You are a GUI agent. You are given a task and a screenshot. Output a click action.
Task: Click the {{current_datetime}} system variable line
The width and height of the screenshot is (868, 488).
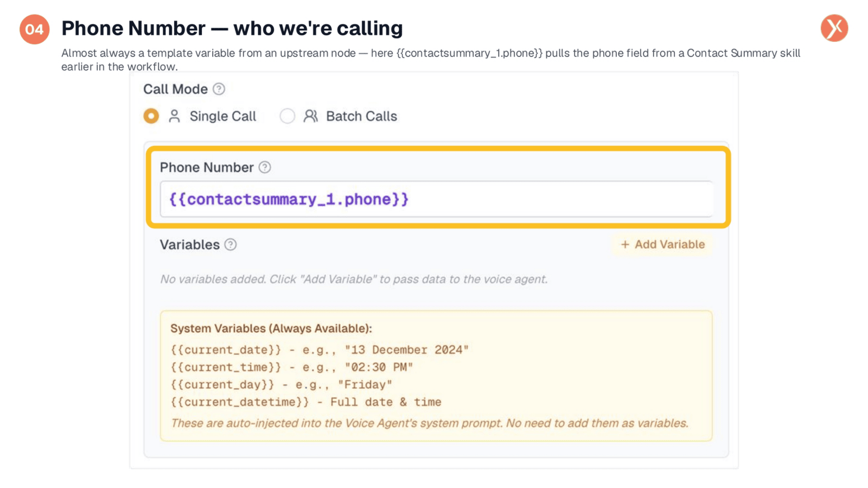click(306, 402)
